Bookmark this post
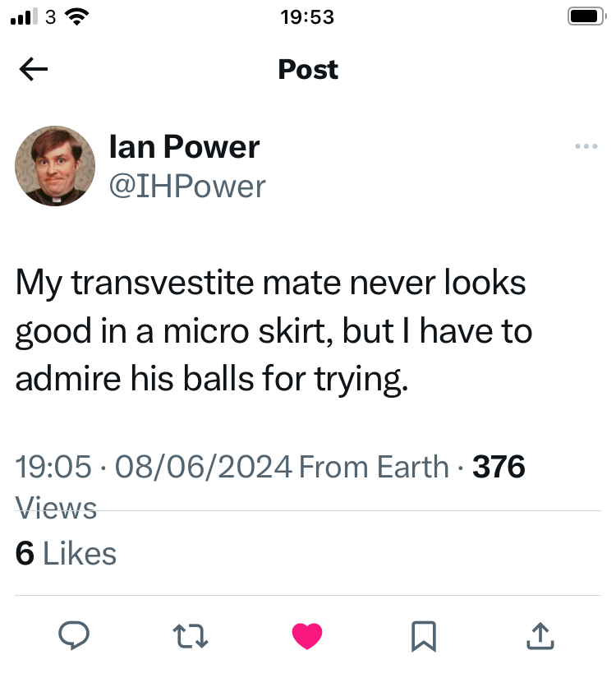 pos(423,634)
